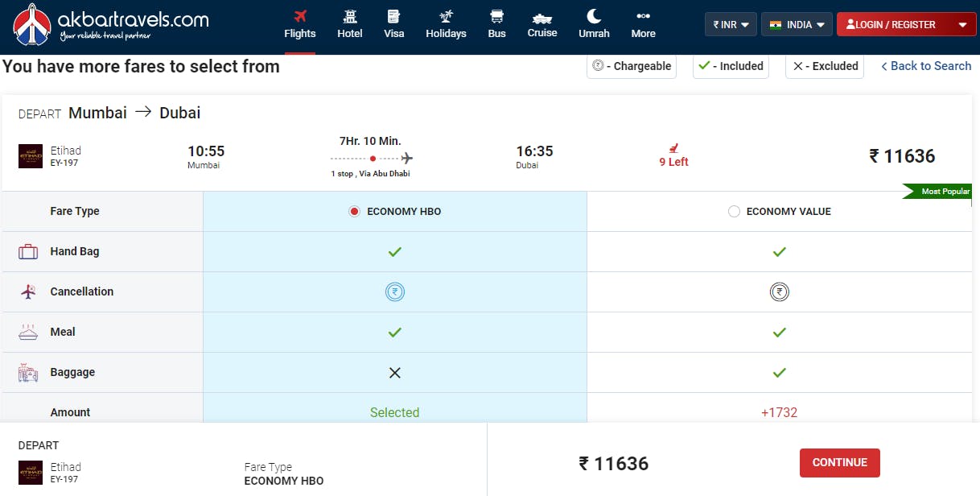Open the INR currency dropdown
The image size is (980, 496).
point(731,25)
